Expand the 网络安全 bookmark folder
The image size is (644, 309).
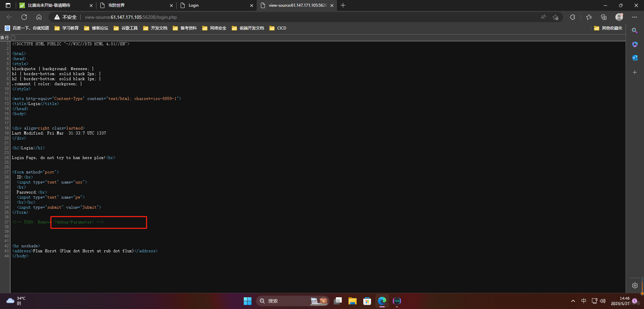pyautogui.click(x=214, y=28)
